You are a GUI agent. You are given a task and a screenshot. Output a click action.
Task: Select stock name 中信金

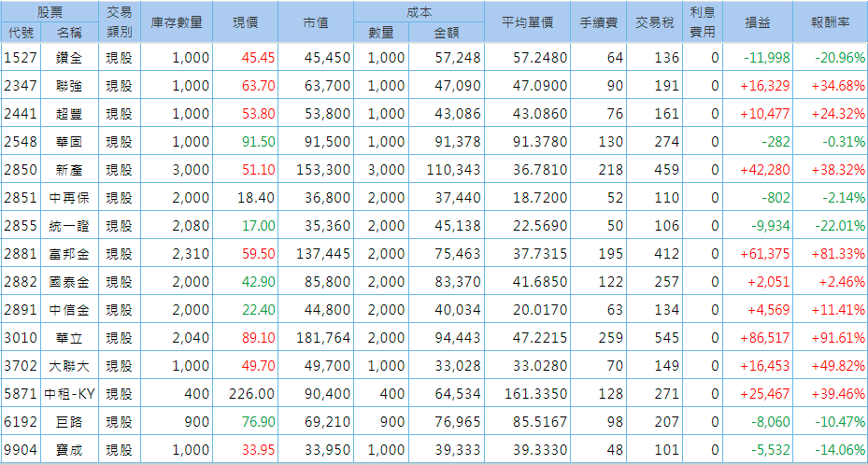(x=69, y=310)
